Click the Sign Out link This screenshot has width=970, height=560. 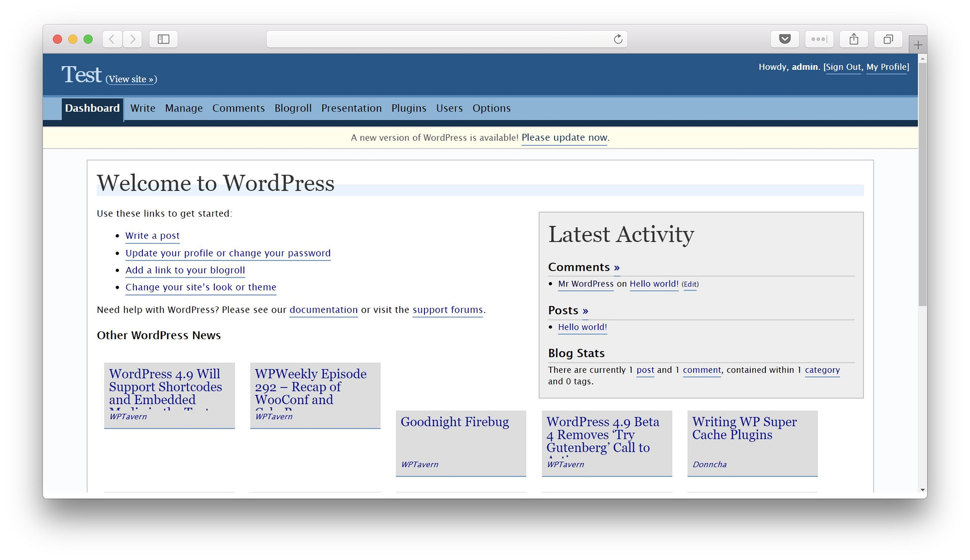point(843,67)
